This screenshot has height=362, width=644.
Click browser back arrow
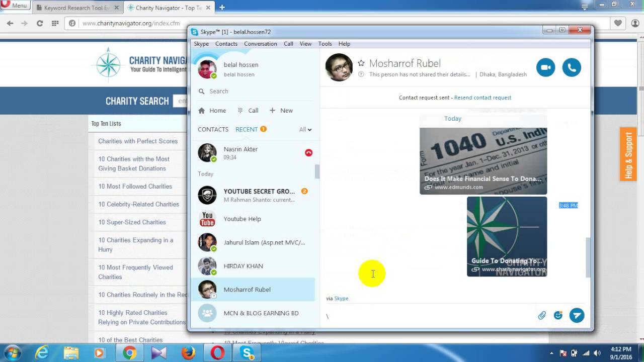[10, 23]
